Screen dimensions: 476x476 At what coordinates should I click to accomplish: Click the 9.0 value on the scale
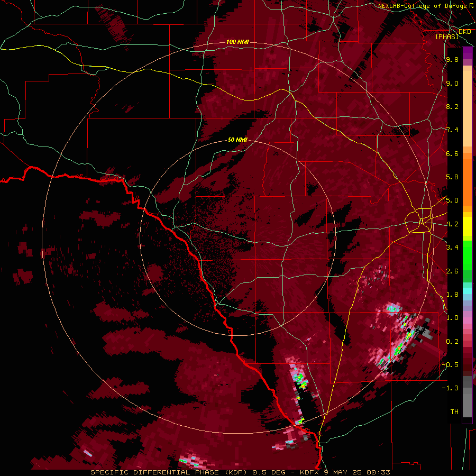452,84
